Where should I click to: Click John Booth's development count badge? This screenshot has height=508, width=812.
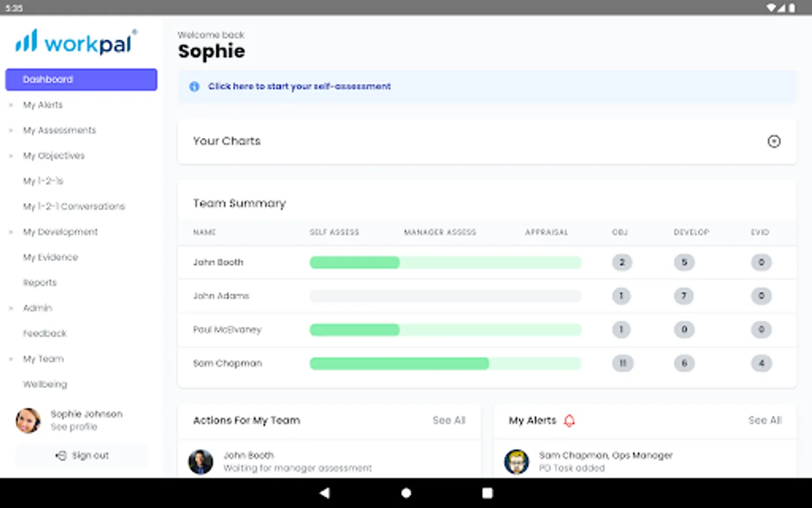684,262
